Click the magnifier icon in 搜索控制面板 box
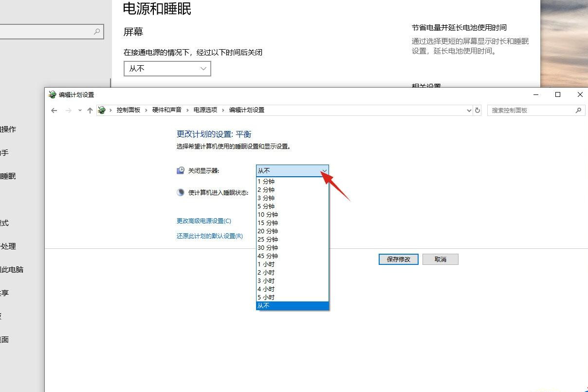Viewport: 588px width, 392px height. point(577,110)
